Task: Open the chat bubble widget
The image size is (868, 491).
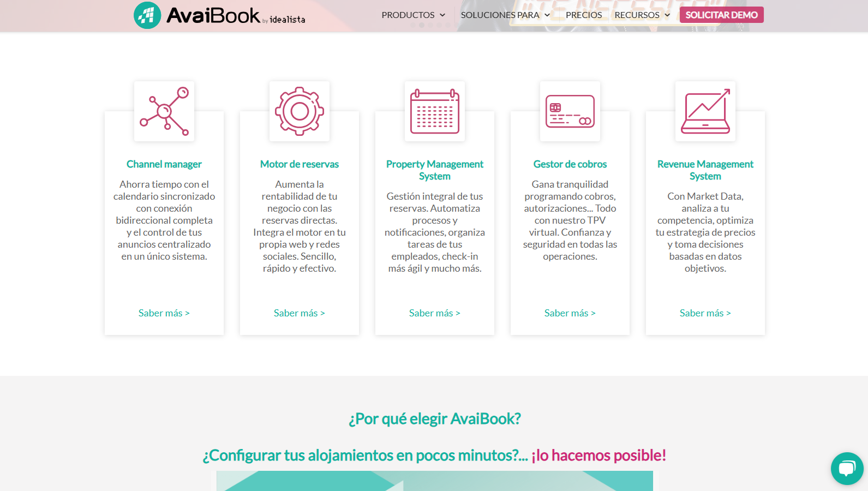Action: coord(847,469)
